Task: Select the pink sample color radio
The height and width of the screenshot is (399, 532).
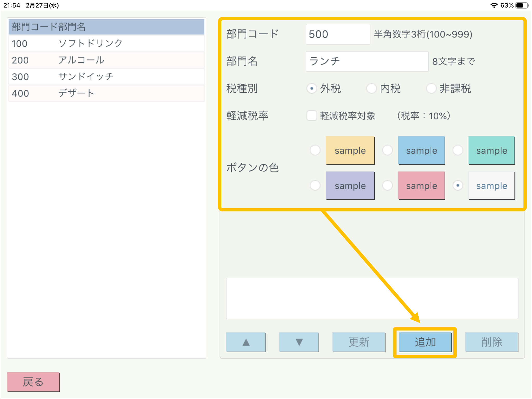Action: [x=387, y=185]
